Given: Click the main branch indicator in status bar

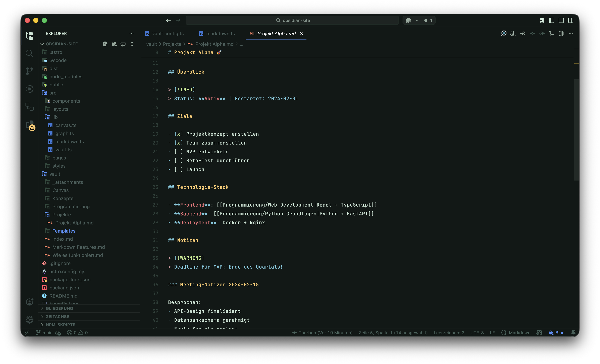Looking at the screenshot, I should [x=45, y=333].
